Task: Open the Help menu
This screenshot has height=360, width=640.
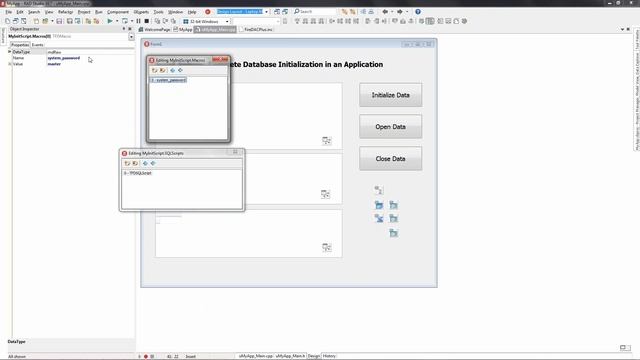Action: pyautogui.click(x=192, y=12)
